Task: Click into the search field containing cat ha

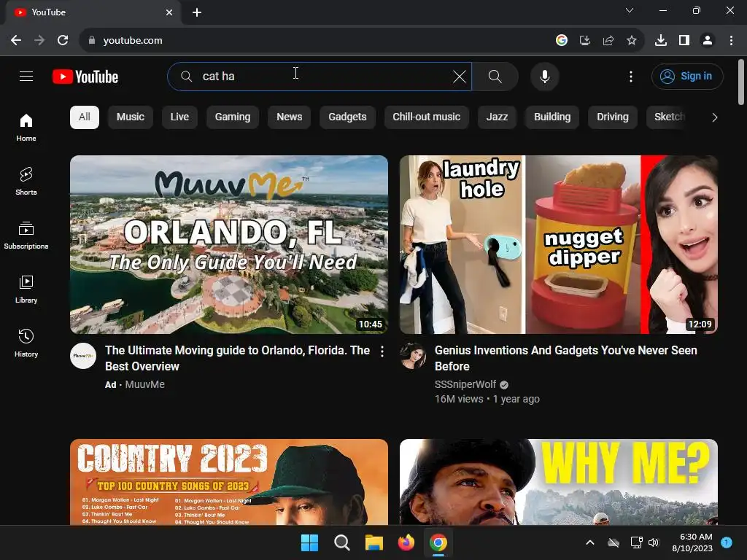Action: (320, 77)
